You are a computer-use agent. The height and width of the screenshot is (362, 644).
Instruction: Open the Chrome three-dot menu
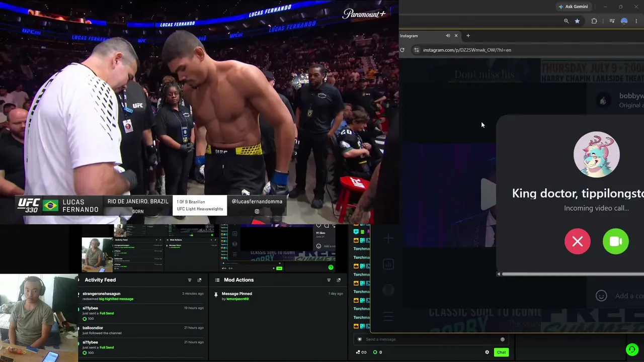coord(636,21)
